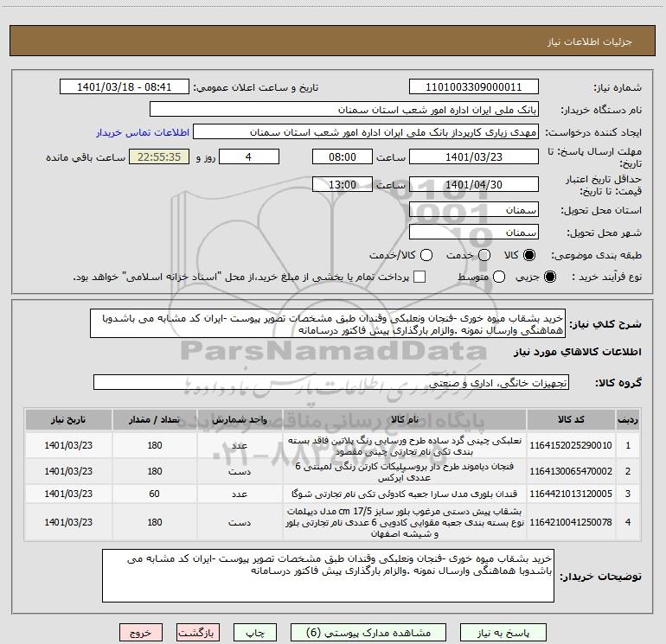This screenshot has width=666, height=644.
Task: Click the buyer organization name field
Action: coord(344,110)
